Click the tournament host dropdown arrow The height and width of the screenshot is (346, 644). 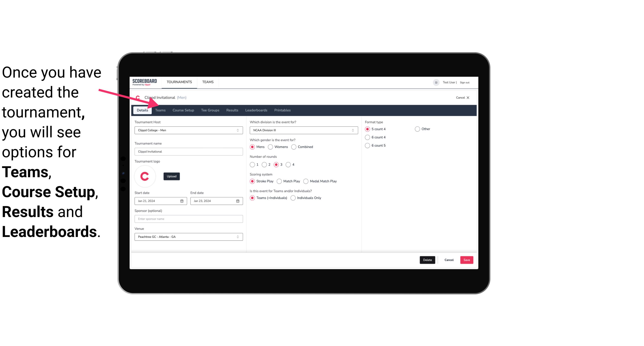pyautogui.click(x=238, y=130)
